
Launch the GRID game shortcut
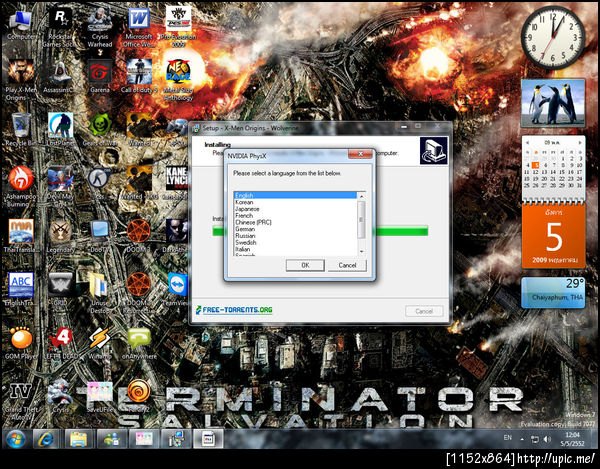pos(60,289)
